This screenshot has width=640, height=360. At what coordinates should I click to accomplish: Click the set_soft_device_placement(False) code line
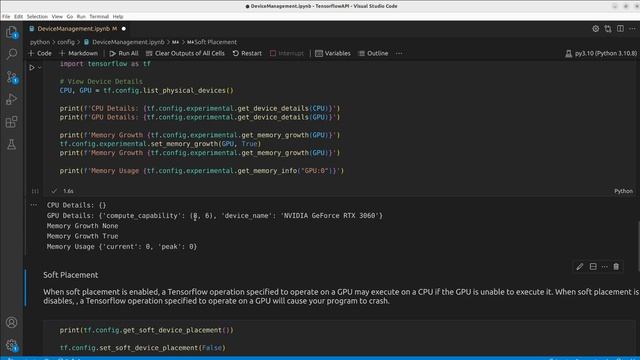coord(142,348)
